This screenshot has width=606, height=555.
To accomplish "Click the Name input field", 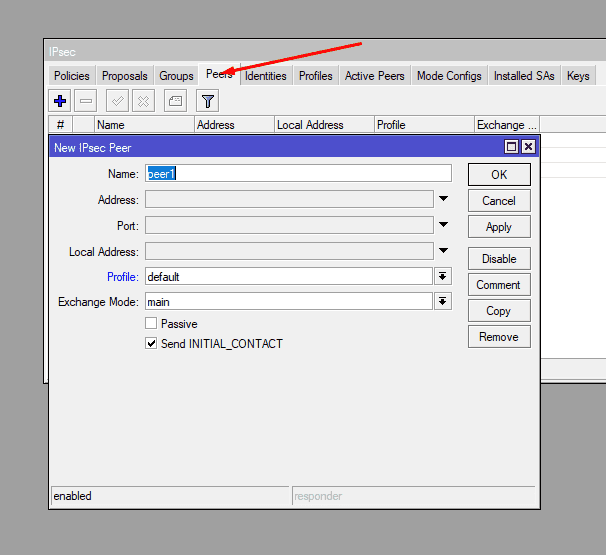I will (x=298, y=174).
